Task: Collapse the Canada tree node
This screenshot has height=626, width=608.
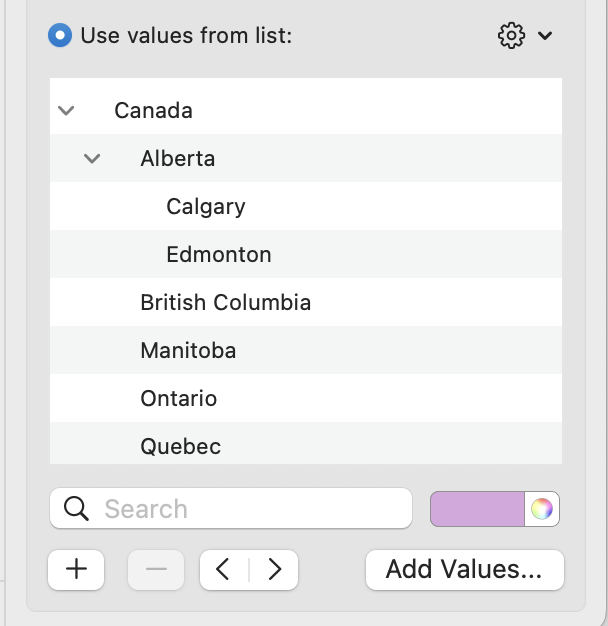Action: [67, 110]
